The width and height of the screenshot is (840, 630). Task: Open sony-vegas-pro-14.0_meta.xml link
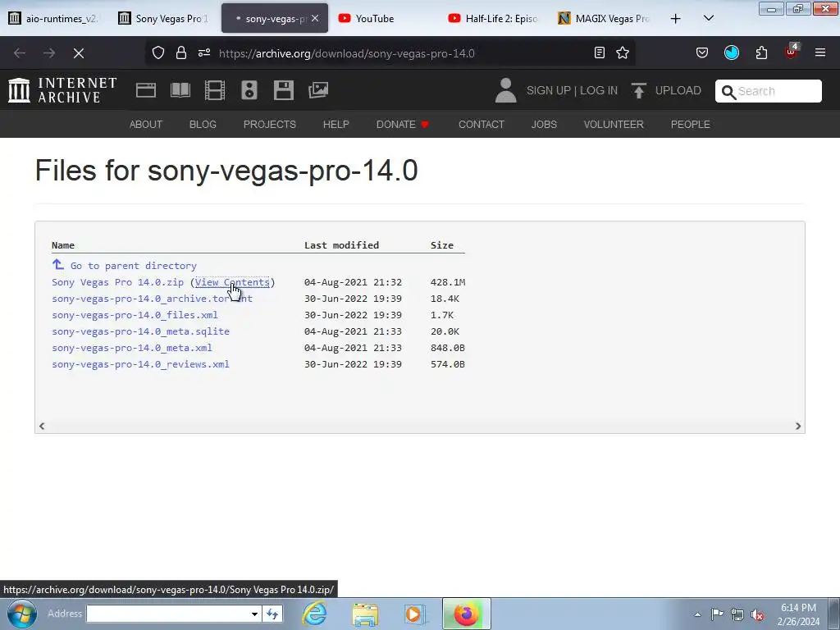coord(132,348)
